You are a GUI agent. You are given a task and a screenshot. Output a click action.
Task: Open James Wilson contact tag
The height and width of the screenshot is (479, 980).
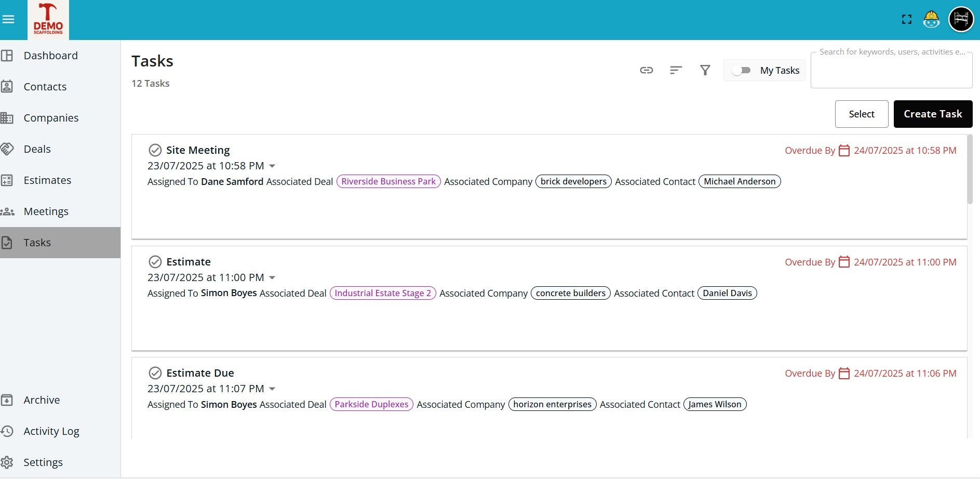pyautogui.click(x=715, y=404)
